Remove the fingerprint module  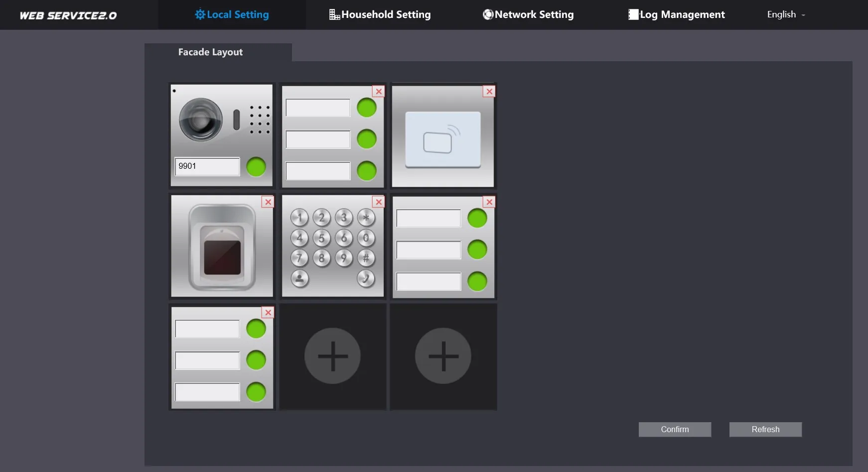(x=268, y=202)
